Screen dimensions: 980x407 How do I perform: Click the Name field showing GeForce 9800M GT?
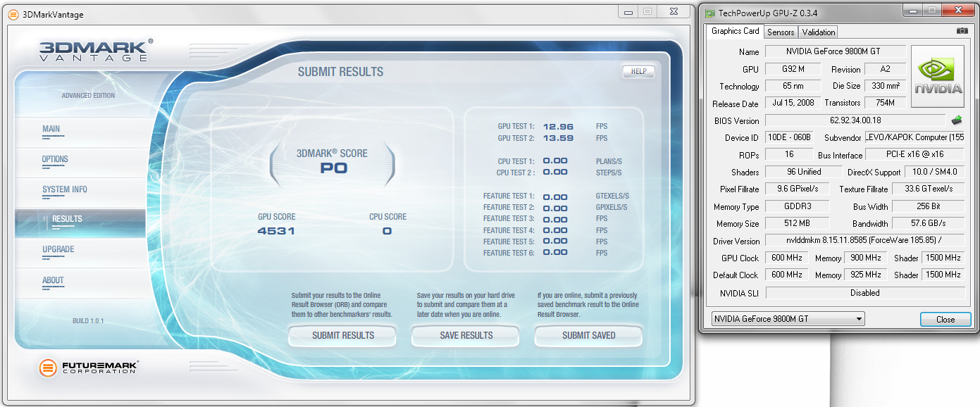[834, 51]
